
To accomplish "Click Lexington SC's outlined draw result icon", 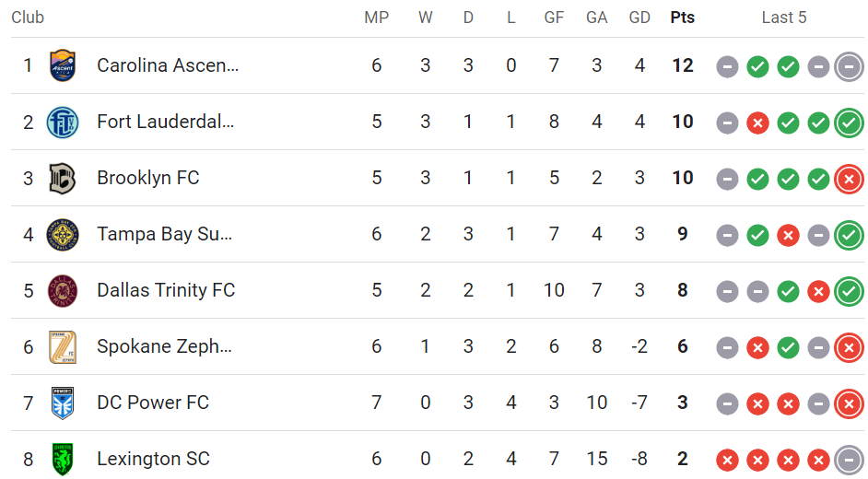I will 849,460.
